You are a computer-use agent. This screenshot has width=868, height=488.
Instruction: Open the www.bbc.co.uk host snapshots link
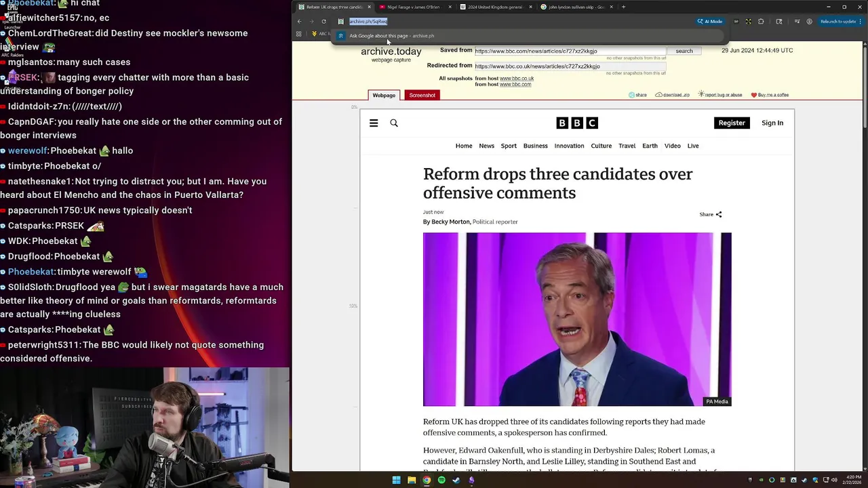click(x=517, y=79)
